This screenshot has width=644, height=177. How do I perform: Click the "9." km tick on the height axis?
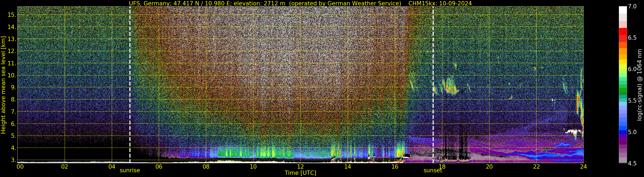click(13, 87)
